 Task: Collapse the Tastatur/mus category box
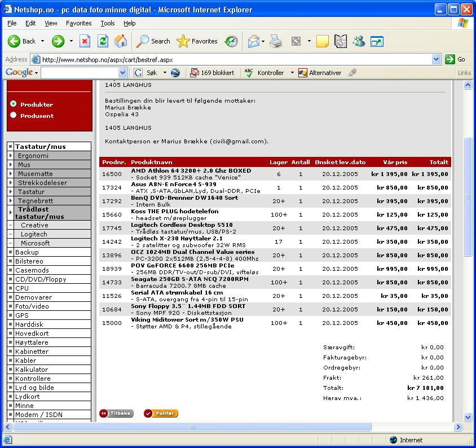[10, 146]
